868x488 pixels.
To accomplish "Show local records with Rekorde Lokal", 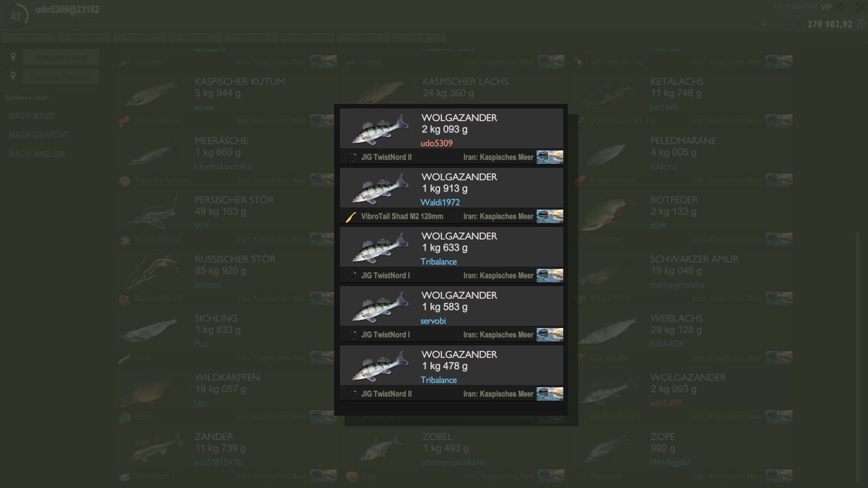I will click(x=61, y=57).
